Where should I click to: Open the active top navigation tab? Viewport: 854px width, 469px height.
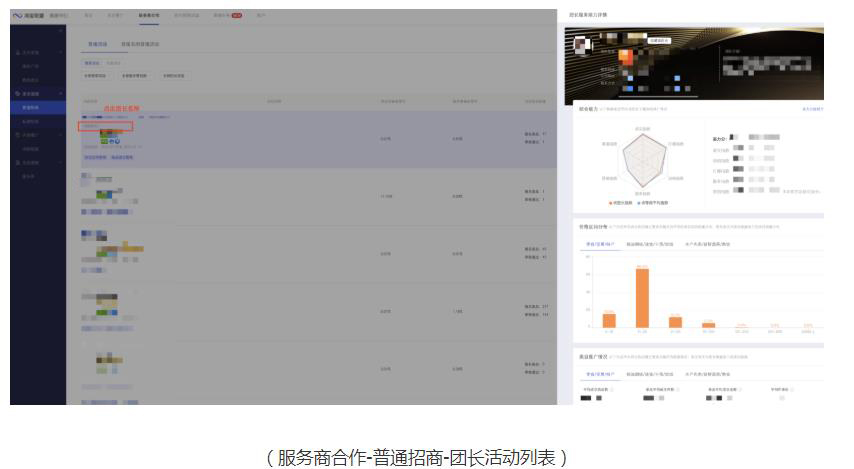coord(149,16)
